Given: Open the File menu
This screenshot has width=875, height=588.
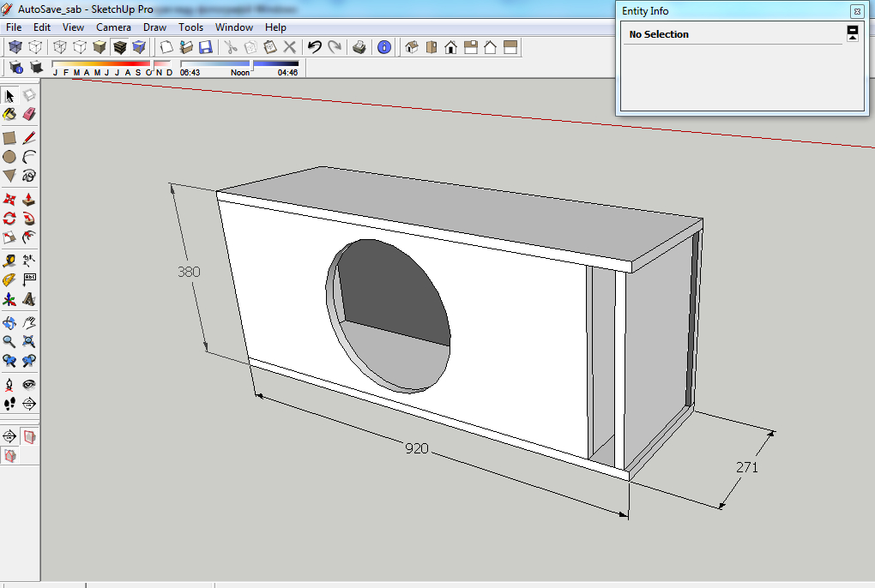Looking at the screenshot, I should (x=14, y=27).
